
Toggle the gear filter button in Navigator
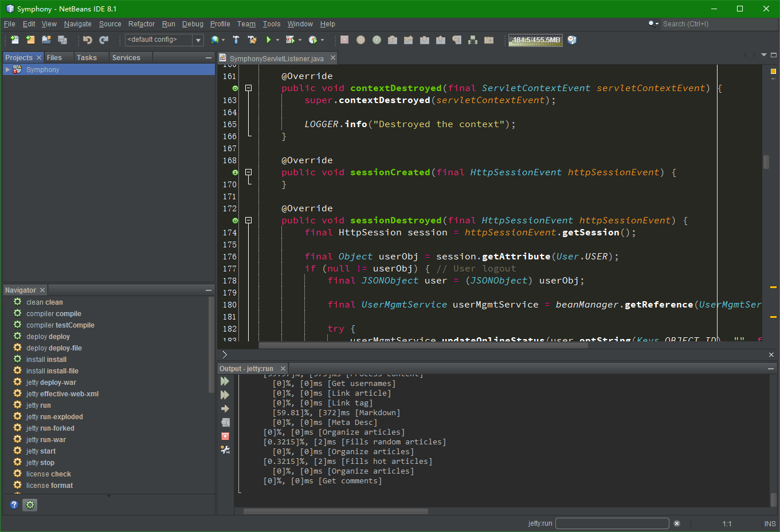[x=30, y=505]
